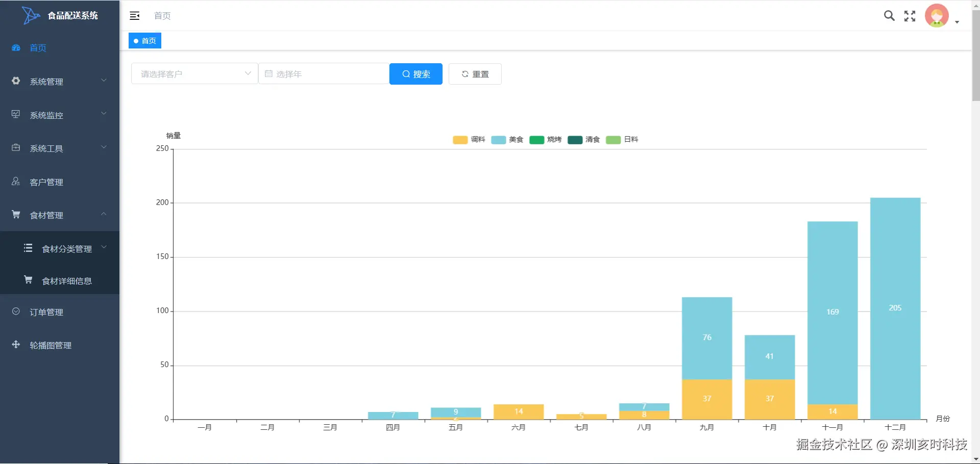Expand the 食材分类管理 submenu
The width and height of the screenshot is (980, 464).
[66, 249]
